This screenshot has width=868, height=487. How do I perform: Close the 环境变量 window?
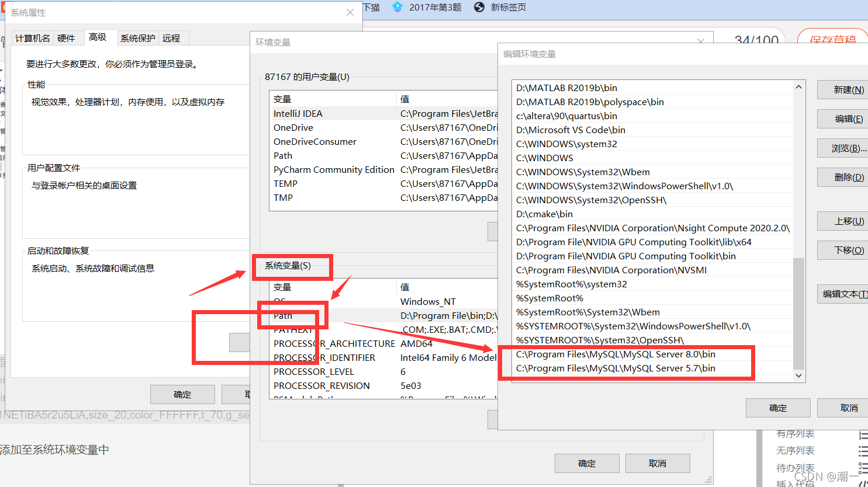tap(701, 41)
